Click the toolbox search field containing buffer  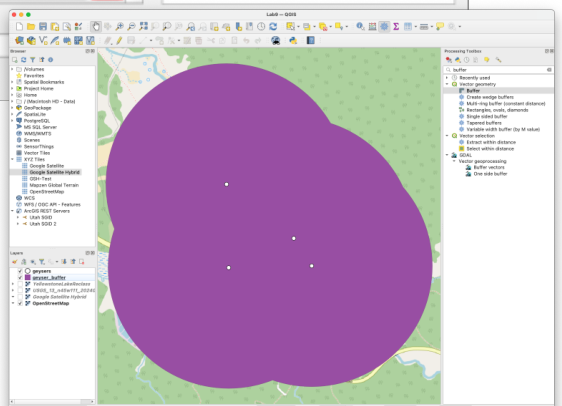tap(498, 70)
